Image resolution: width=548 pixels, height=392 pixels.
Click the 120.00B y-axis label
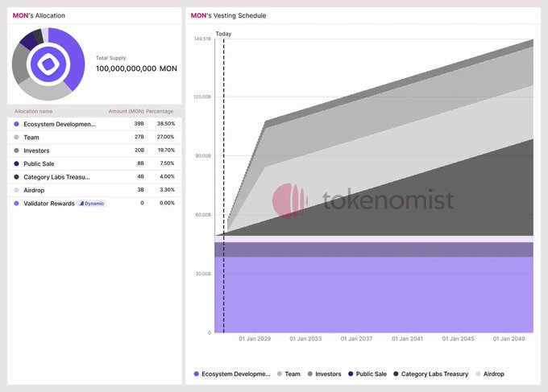point(202,97)
